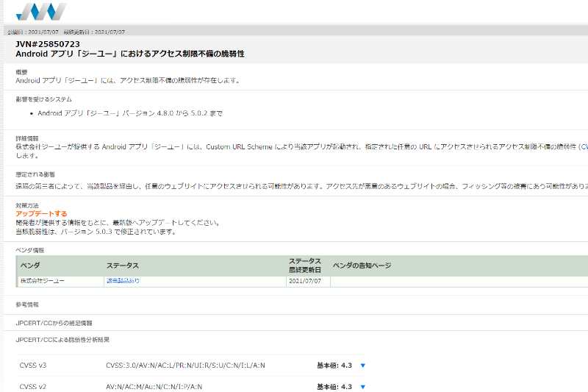Select the CVSS:3.0/AV:N/AC:L vector string
The width and height of the screenshot is (588, 392).
185,366
